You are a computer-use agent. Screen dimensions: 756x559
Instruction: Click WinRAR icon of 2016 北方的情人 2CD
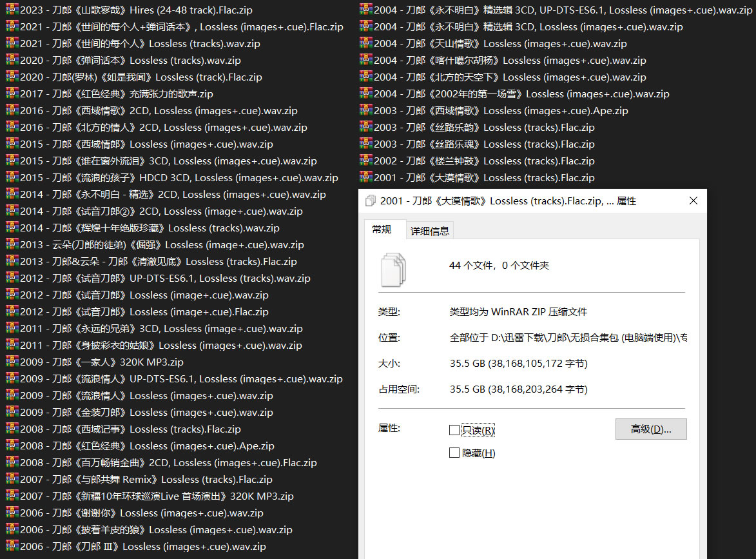12,127
